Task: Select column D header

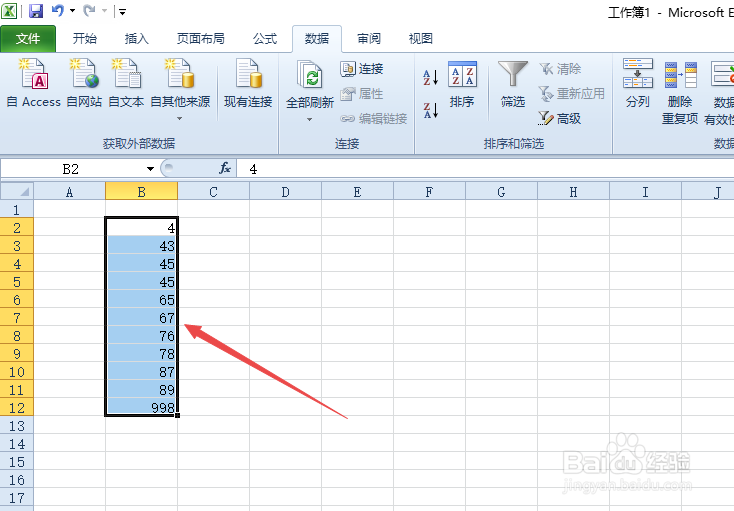Action: pos(286,192)
